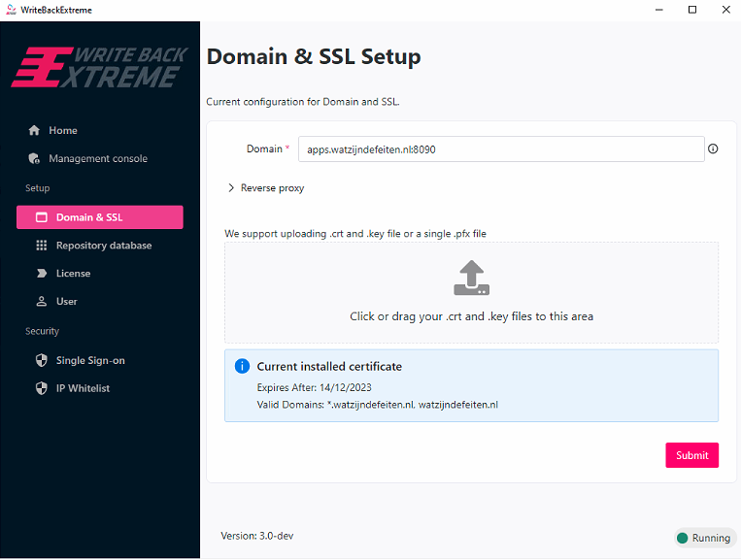The height and width of the screenshot is (560, 741).
Task: Expand the Reverse proxy section
Action: click(x=265, y=188)
